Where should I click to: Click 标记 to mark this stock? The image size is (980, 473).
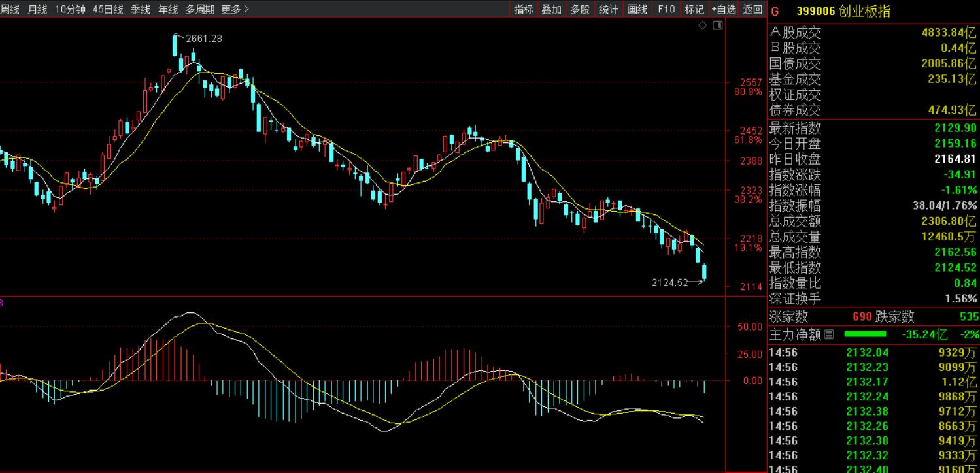[694, 9]
